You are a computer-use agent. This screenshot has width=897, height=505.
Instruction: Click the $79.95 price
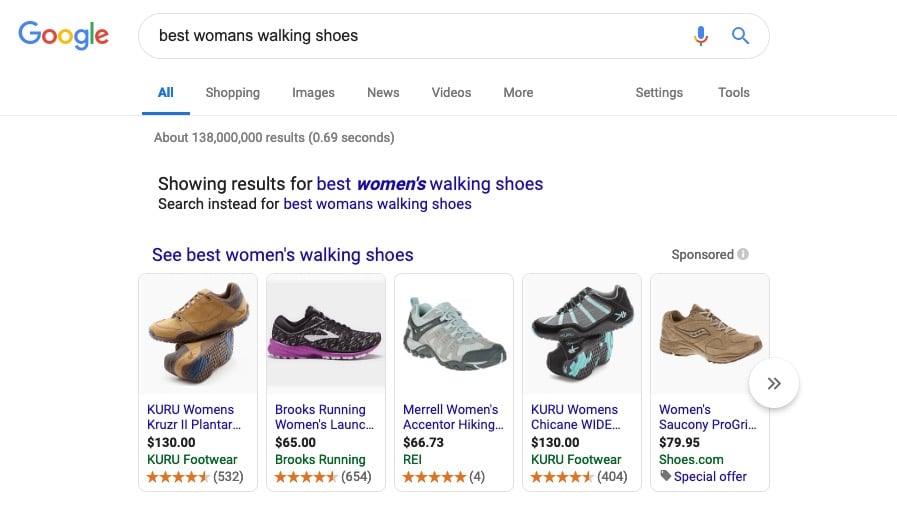[x=679, y=442]
